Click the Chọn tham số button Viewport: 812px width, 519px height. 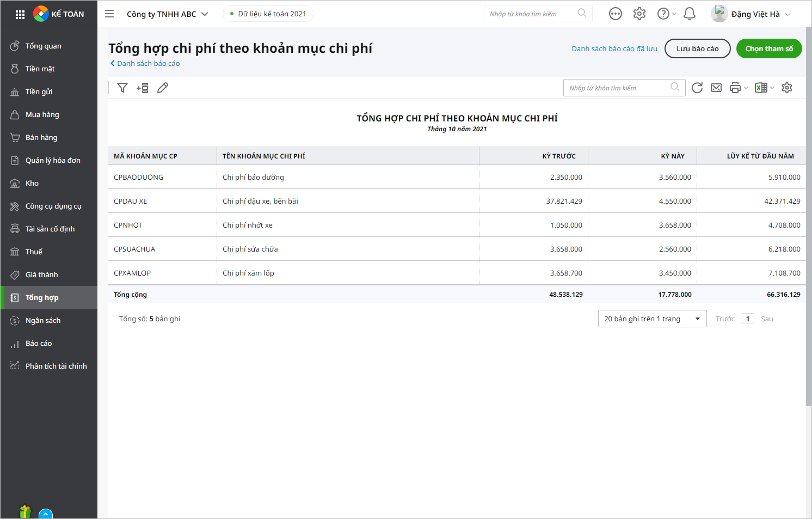[769, 48]
